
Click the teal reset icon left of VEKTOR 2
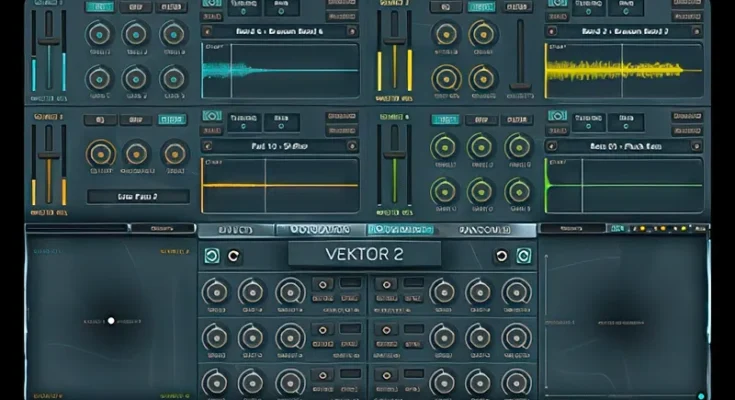point(212,256)
